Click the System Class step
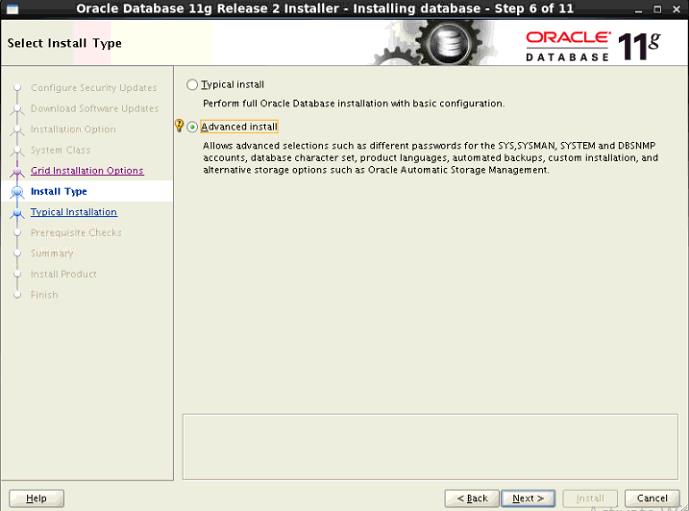689x511 pixels. [61, 150]
